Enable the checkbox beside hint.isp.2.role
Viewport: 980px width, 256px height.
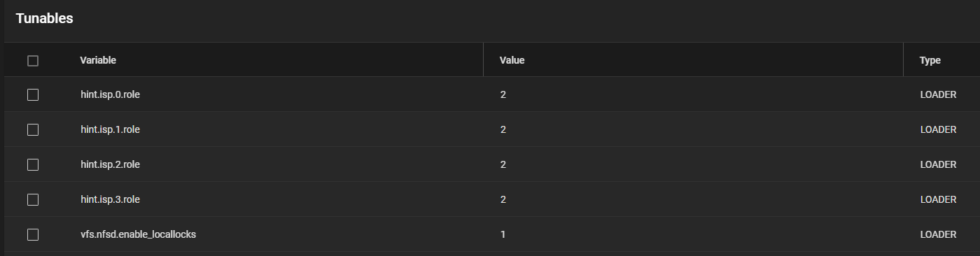33,164
